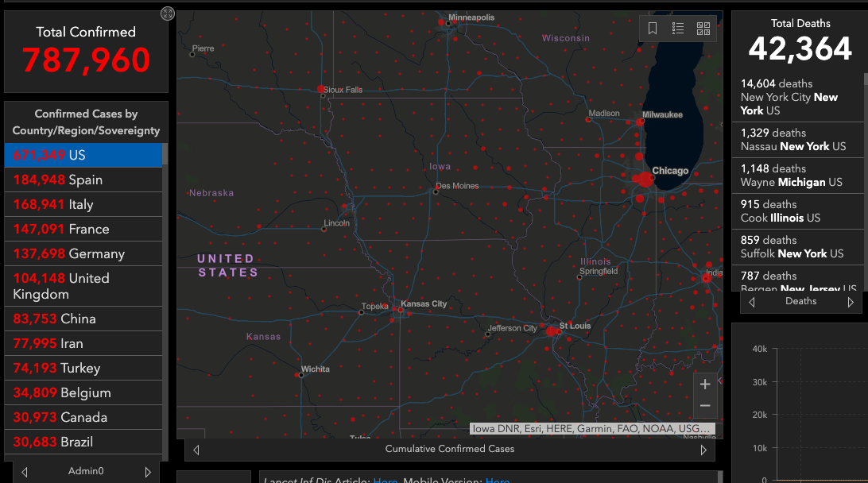Screen dimensions: 868x483
Task: Select Cumulative Confirmed Cases map tab
Action: pos(450,449)
